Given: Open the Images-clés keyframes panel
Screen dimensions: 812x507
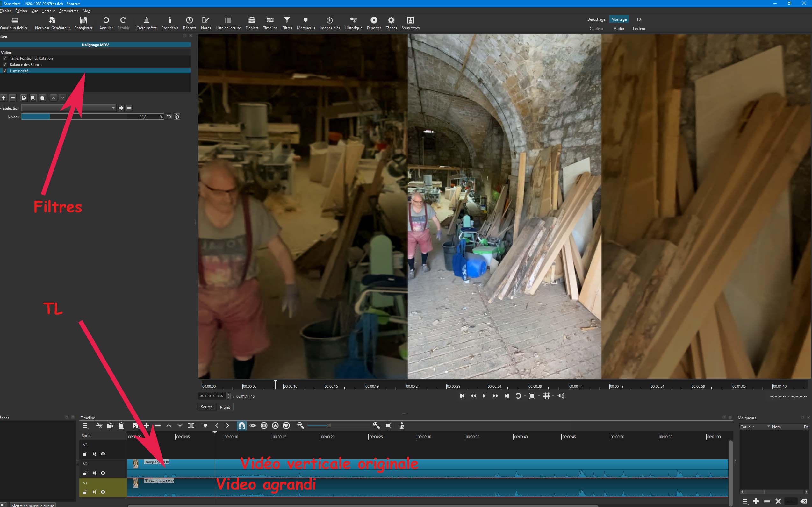Looking at the screenshot, I should click(329, 23).
